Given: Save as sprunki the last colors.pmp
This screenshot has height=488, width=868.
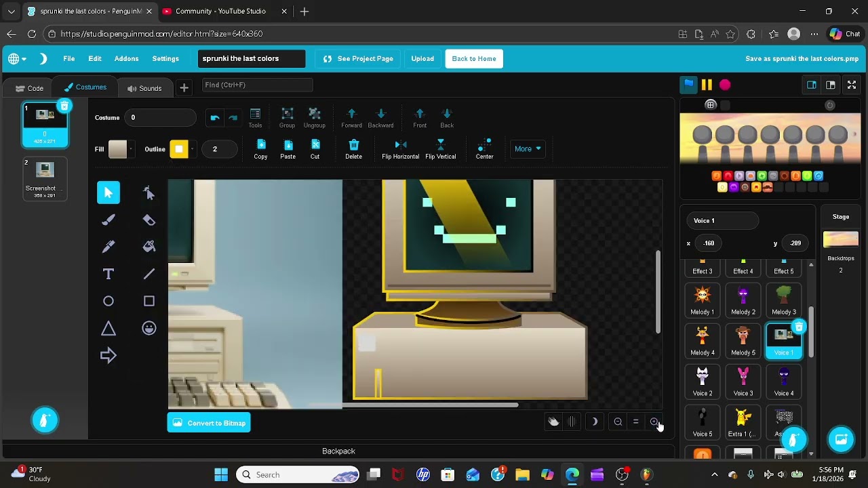Looking at the screenshot, I should click(x=802, y=59).
